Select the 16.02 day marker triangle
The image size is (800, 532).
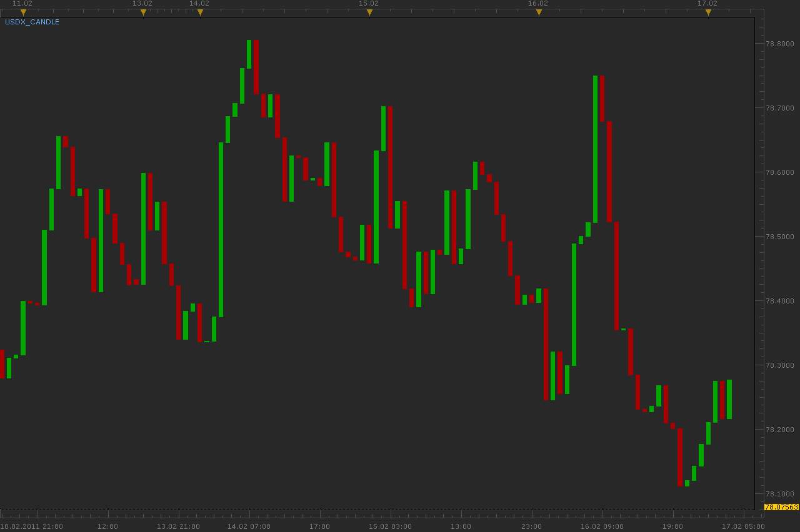(539, 12)
